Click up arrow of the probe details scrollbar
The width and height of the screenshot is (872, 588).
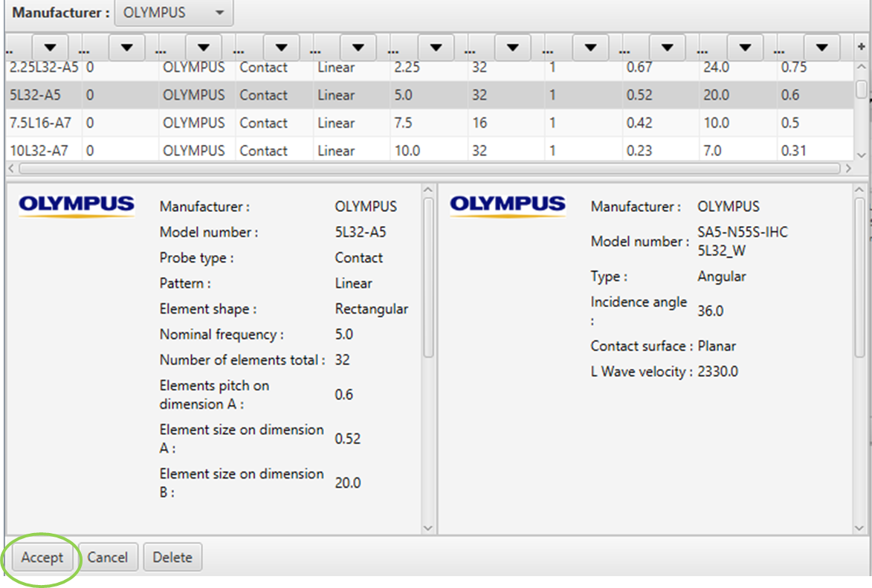(x=428, y=190)
